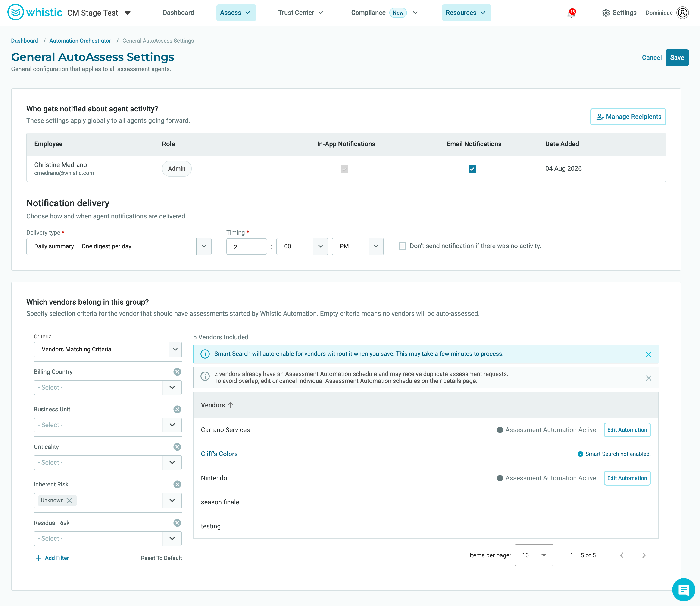Remove the Billing Country filter
Screen dimensions: 700x606
(x=177, y=372)
